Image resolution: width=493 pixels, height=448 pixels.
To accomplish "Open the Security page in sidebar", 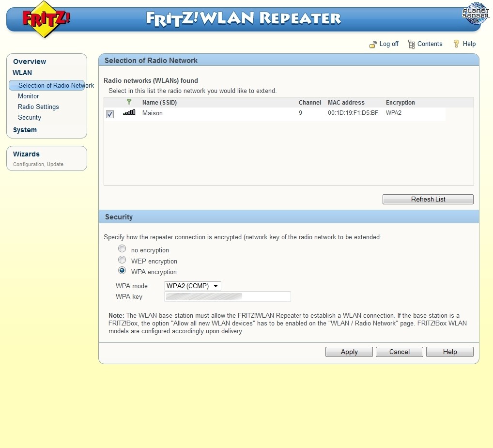I will point(30,118).
